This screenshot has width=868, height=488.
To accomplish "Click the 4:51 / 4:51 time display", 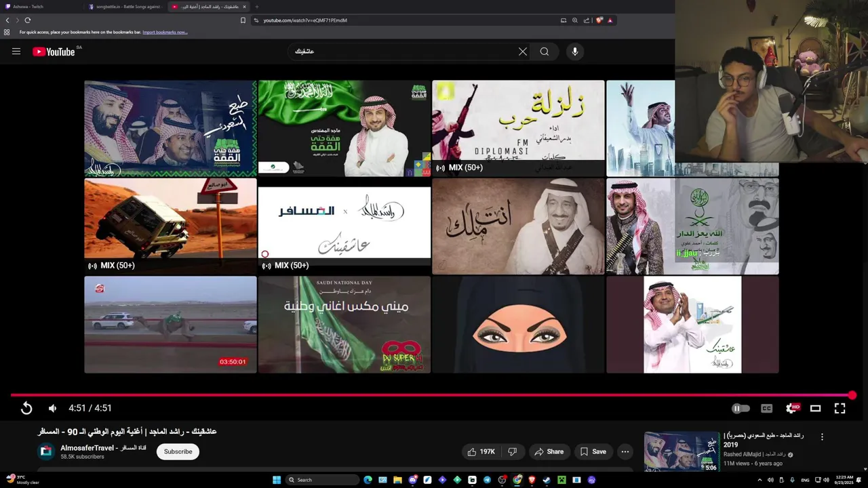I will pos(90,408).
